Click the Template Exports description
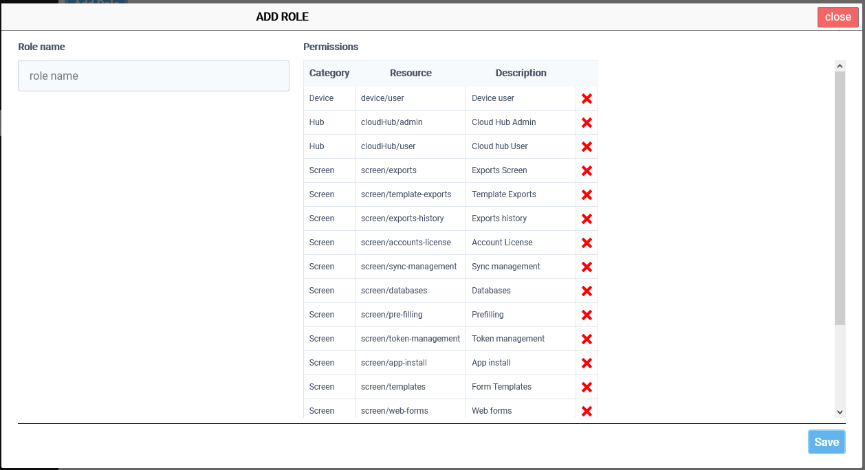The height and width of the screenshot is (470, 865). tap(504, 194)
